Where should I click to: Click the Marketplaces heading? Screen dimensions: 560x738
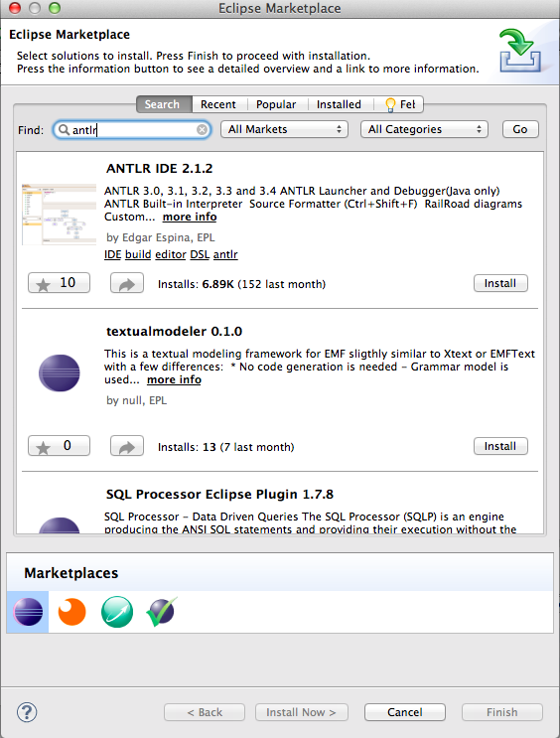[x=71, y=573]
